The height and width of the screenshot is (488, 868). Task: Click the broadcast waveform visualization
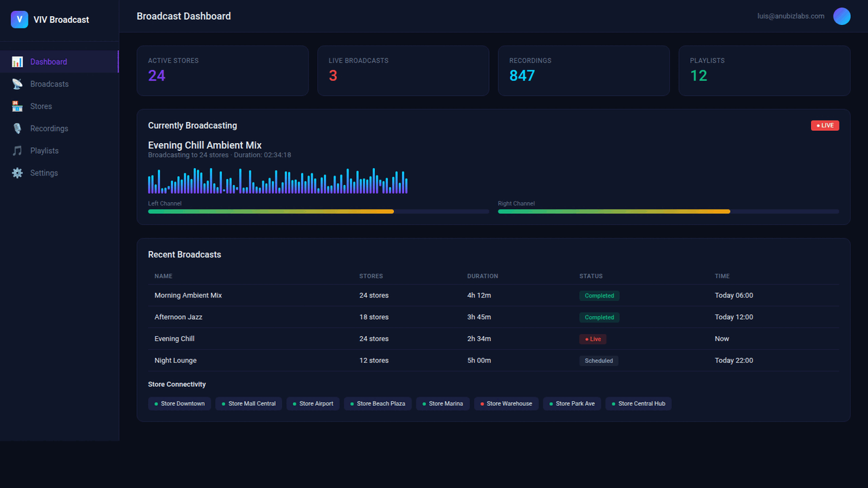click(x=278, y=181)
